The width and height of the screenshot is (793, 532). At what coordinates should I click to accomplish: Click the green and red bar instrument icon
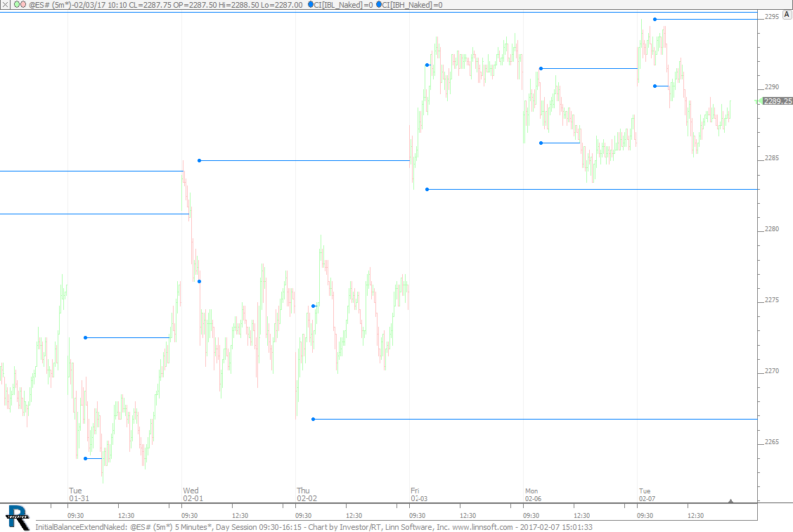pos(20,4)
